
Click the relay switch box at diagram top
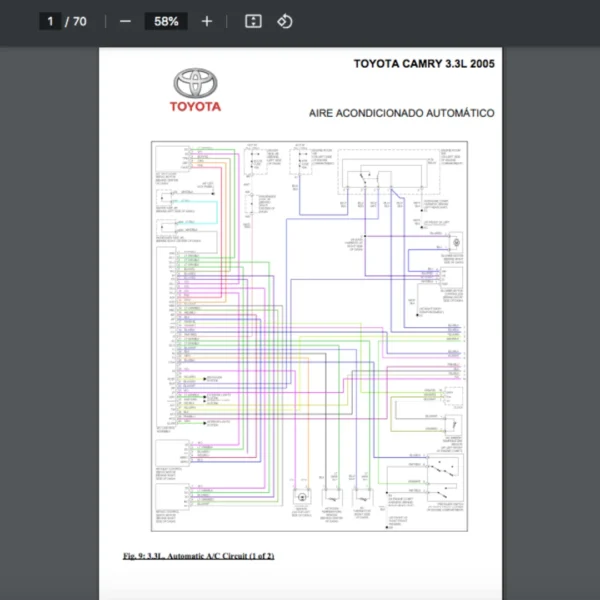pyautogui.click(x=365, y=181)
